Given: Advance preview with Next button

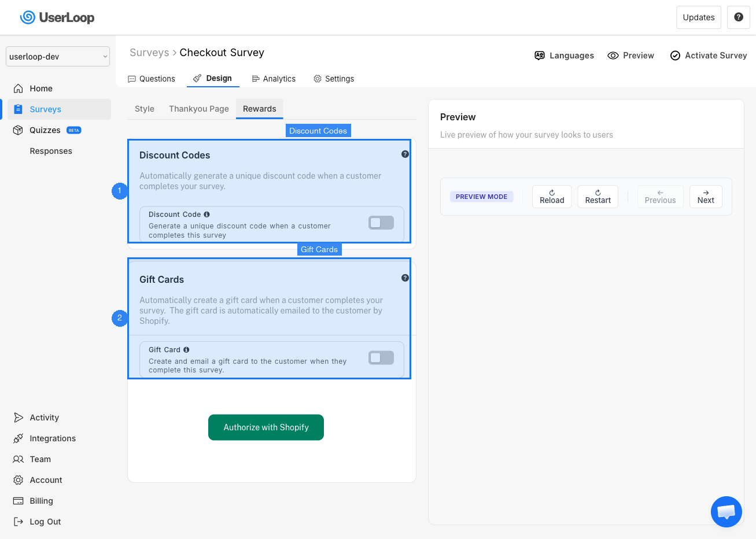Looking at the screenshot, I should click(x=706, y=197).
